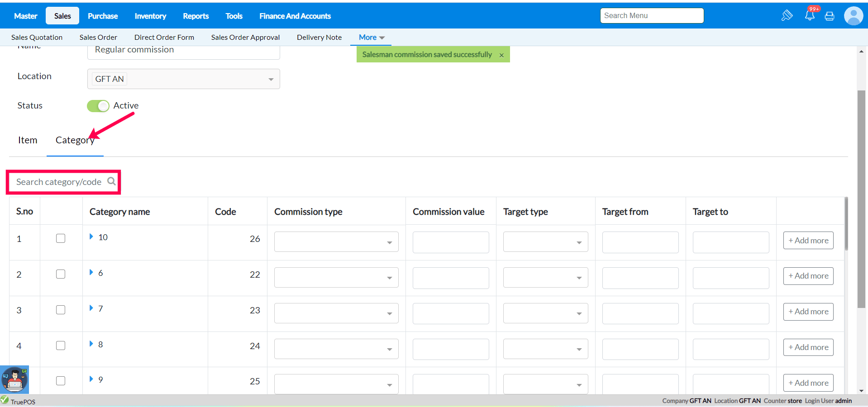Tick the checkbox for category 7

61,310
